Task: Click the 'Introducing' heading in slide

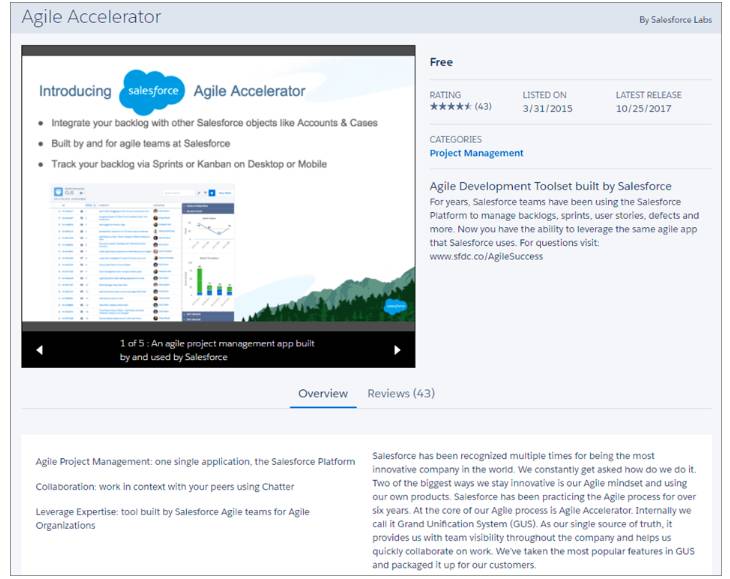Action: [x=75, y=91]
